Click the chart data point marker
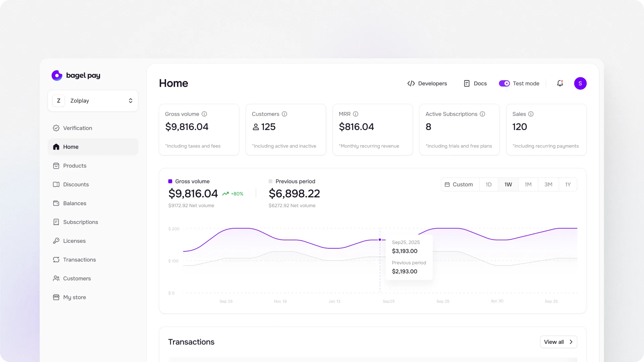This screenshot has height=362, width=644. click(x=380, y=240)
